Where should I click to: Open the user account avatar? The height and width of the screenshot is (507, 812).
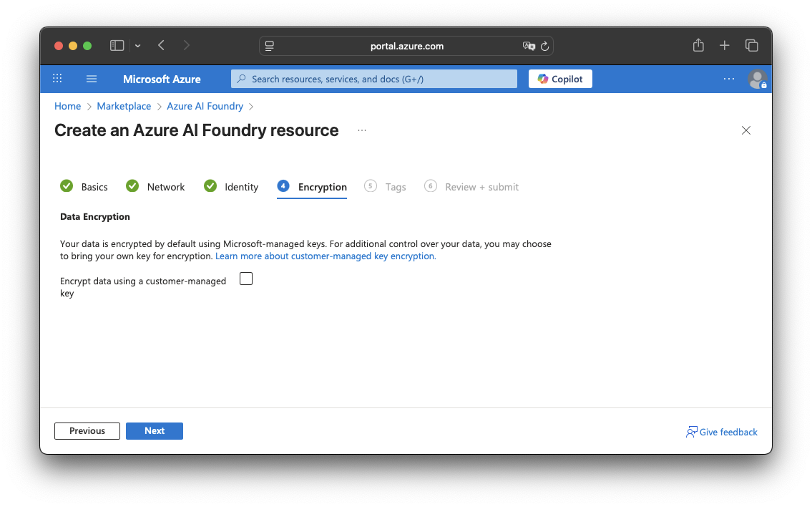pyautogui.click(x=757, y=79)
